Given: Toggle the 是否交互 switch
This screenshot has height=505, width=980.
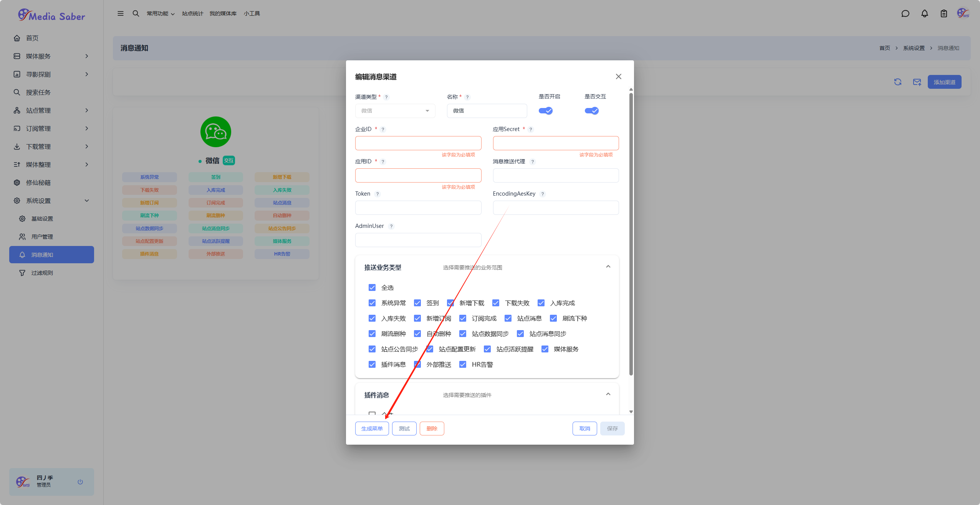Looking at the screenshot, I should (x=591, y=111).
